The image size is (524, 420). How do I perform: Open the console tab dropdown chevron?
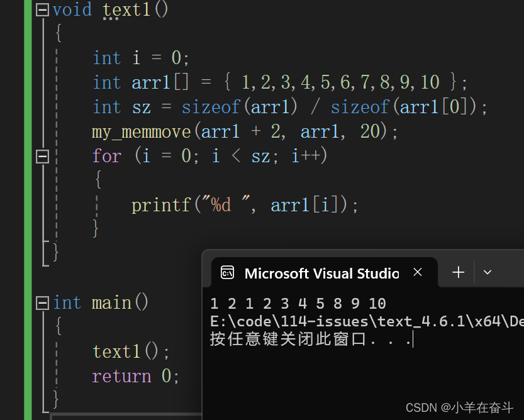pyautogui.click(x=488, y=272)
